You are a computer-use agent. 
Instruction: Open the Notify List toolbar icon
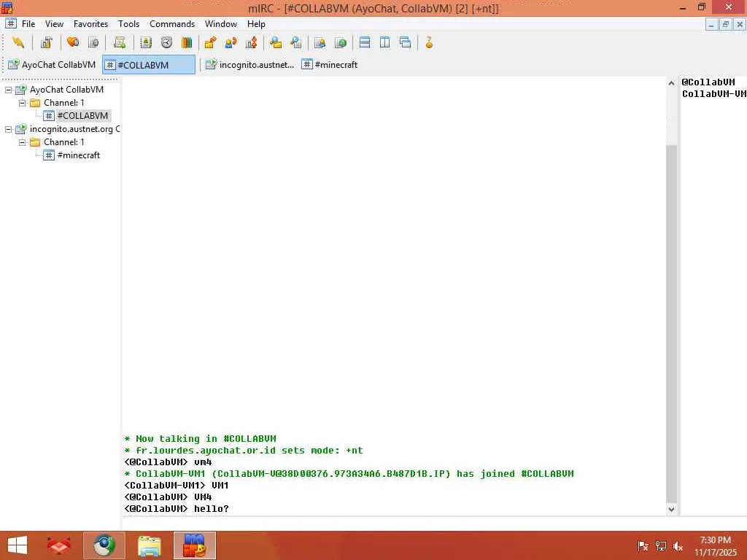click(320, 43)
